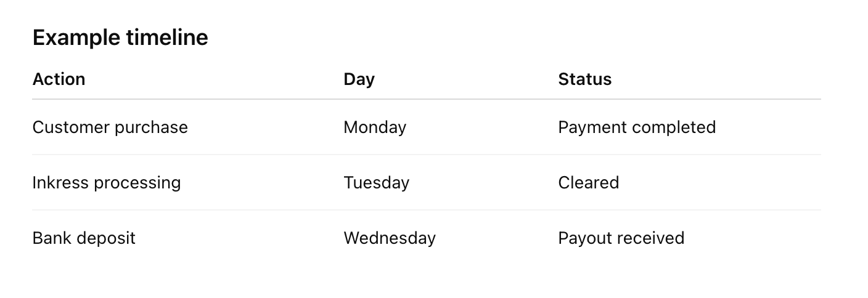Click the word "Payout" in the Status column
The image size is (868, 298).
pyautogui.click(x=583, y=238)
